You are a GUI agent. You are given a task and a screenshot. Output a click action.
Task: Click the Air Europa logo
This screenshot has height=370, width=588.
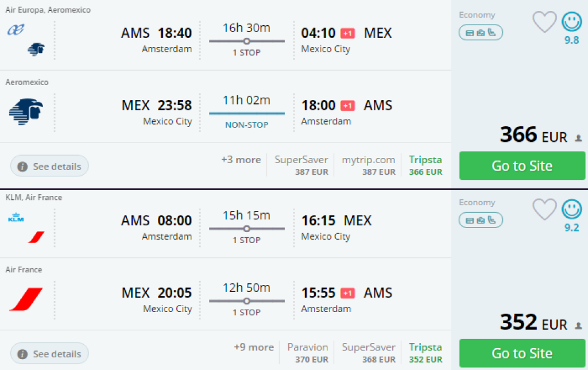pos(16,30)
